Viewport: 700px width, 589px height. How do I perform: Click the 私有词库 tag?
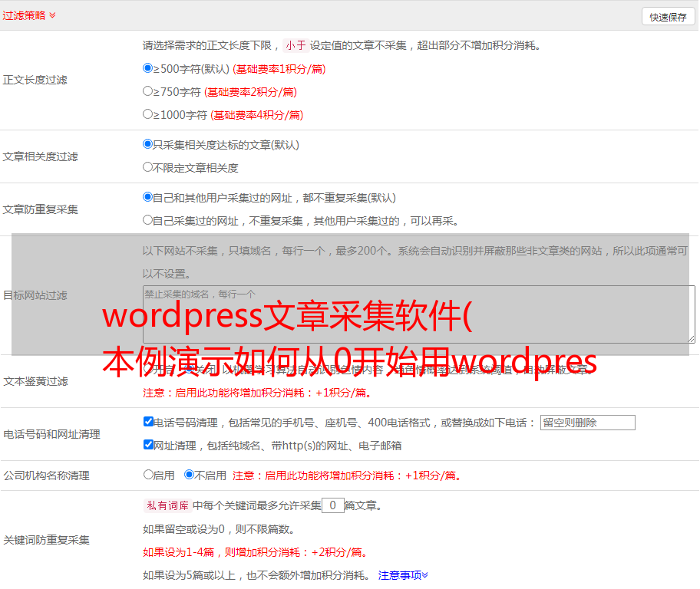(x=168, y=505)
